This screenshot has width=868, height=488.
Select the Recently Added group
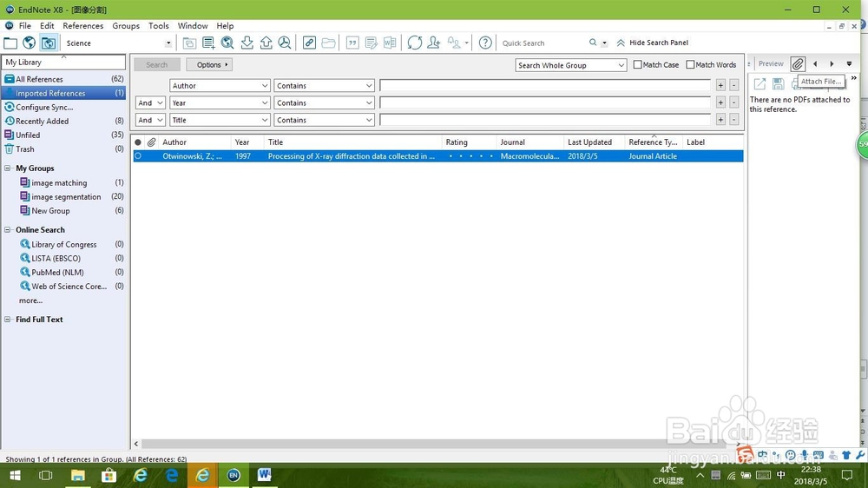click(x=63, y=122)
